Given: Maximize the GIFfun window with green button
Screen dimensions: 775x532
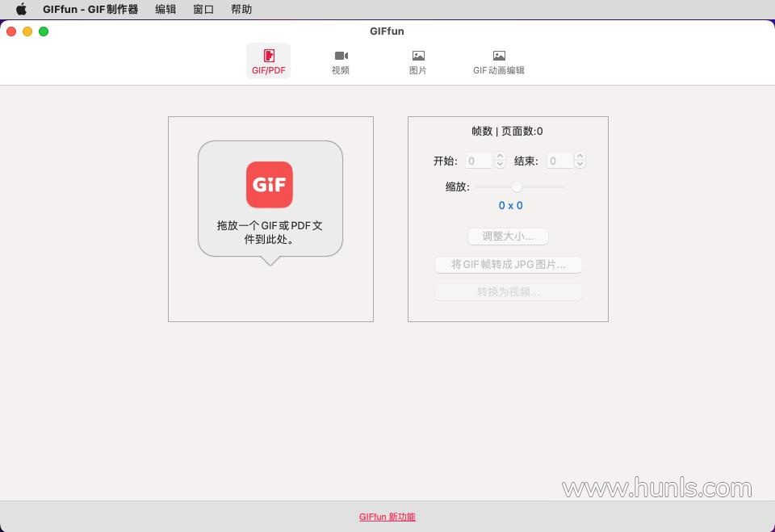Looking at the screenshot, I should click(44, 31).
